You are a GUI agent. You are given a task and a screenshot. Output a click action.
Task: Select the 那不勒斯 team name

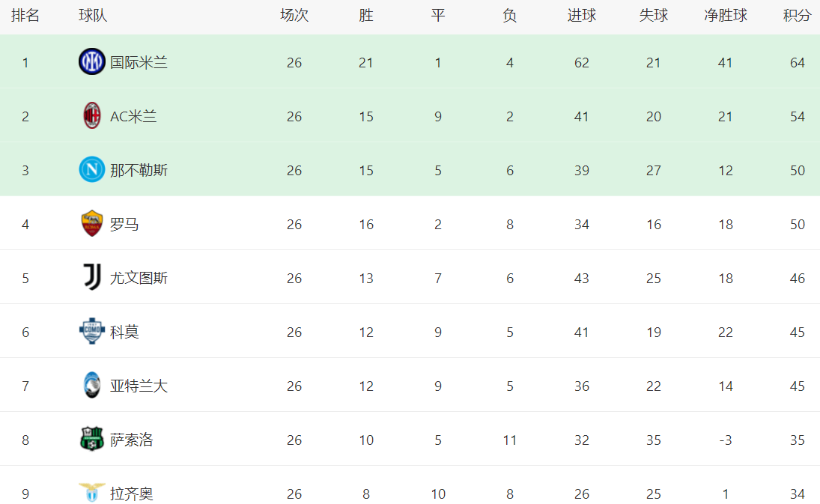click(x=139, y=171)
